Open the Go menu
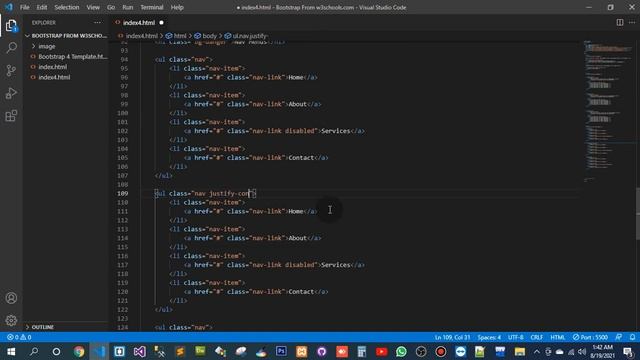 [111, 7]
